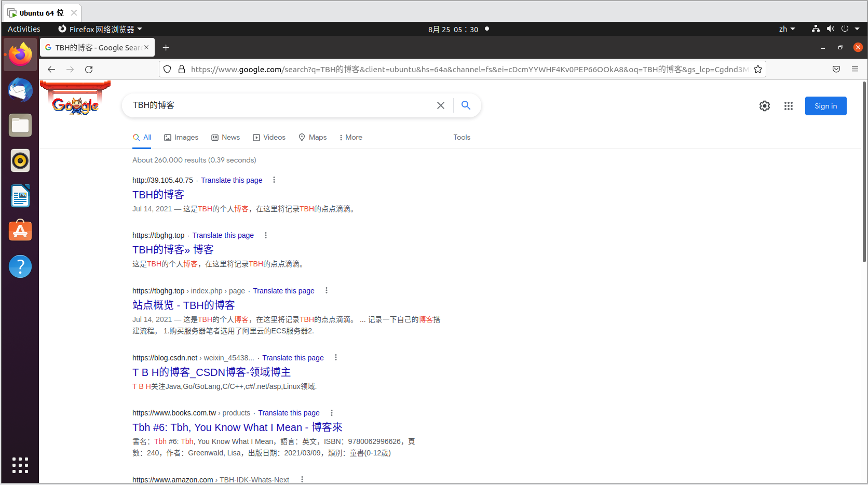Launch Thunderbird mail from the dock
Viewport: 868px width, 485px height.
pyautogui.click(x=20, y=90)
